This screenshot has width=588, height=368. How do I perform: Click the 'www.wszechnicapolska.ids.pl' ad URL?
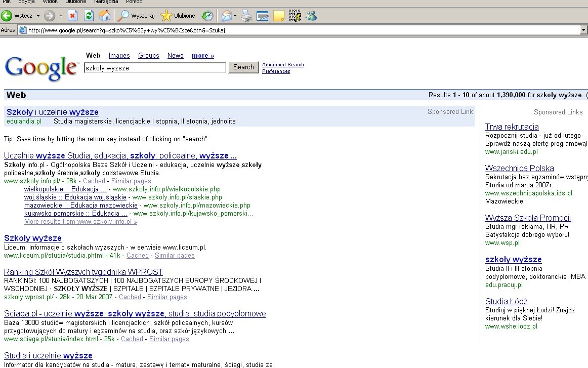pos(529,193)
